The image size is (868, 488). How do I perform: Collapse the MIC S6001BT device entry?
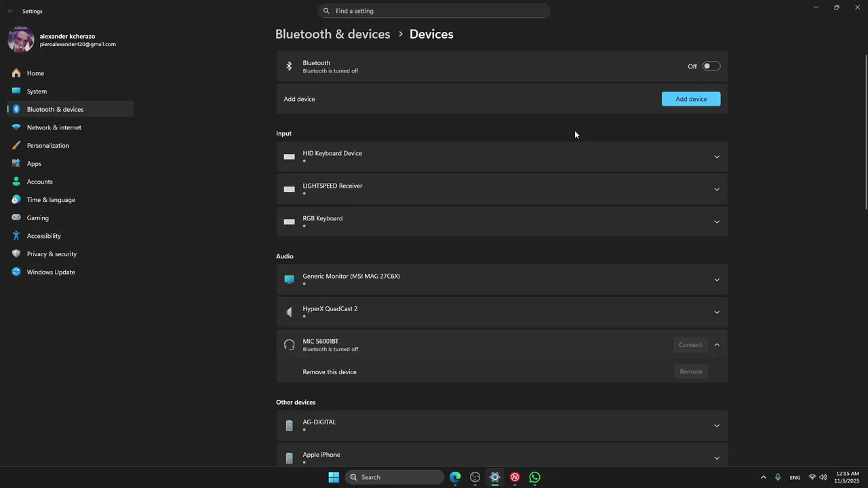pyautogui.click(x=716, y=345)
